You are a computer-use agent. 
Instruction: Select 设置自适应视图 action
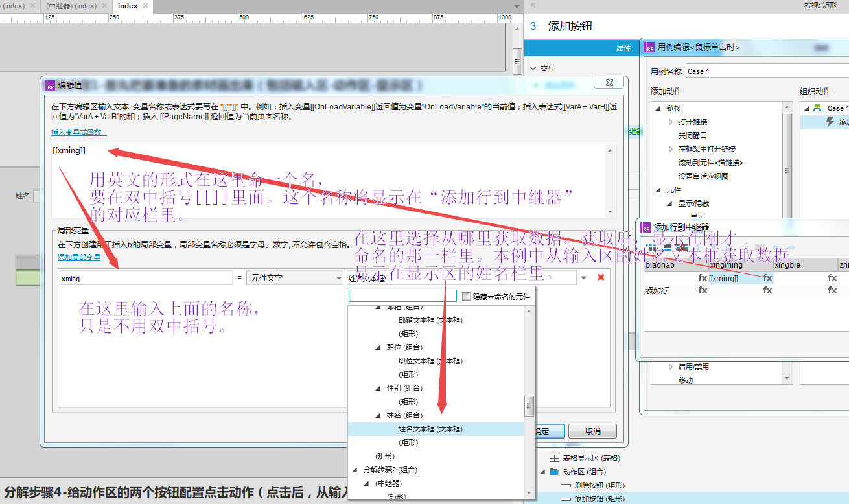pyautogui.click(x=703, y=176)
